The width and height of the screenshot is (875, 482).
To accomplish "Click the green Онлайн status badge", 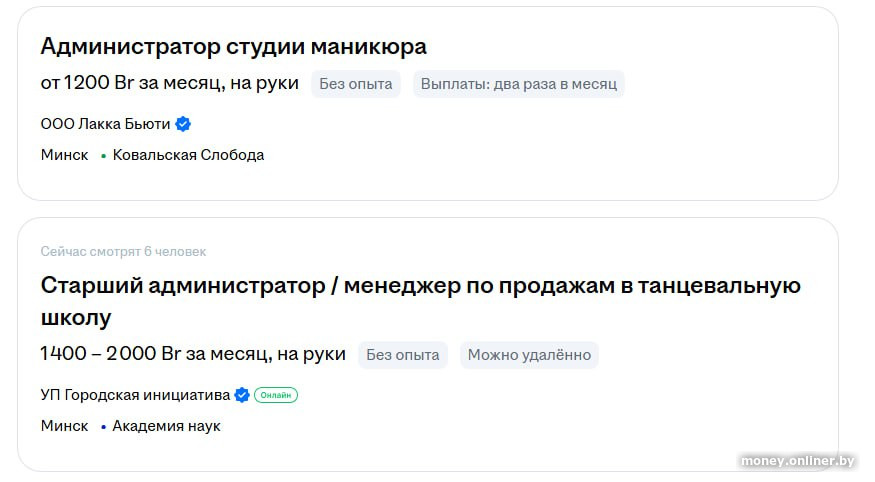I will pyautogui.click(x=276, y=395).
